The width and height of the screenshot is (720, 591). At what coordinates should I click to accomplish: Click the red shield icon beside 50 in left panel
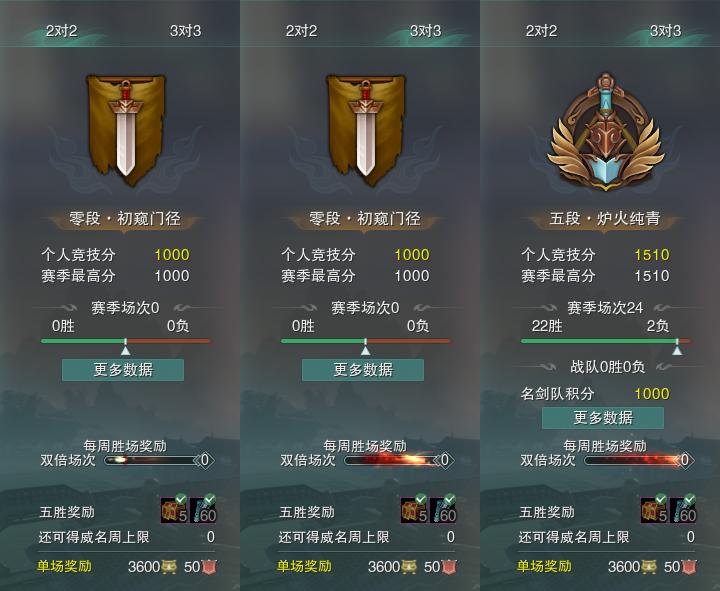(x=209, y=567)
